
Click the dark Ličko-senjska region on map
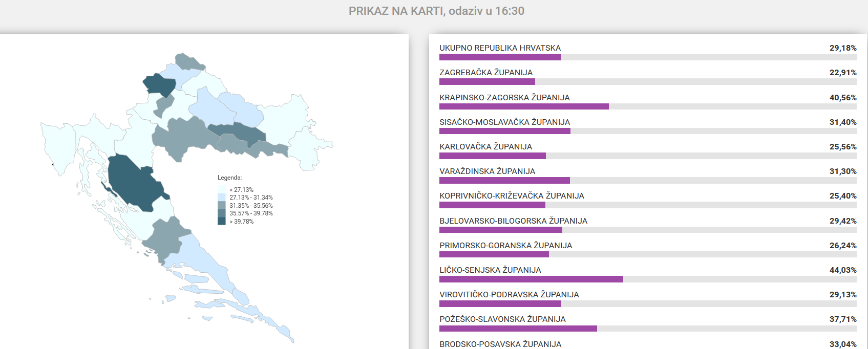134,185
